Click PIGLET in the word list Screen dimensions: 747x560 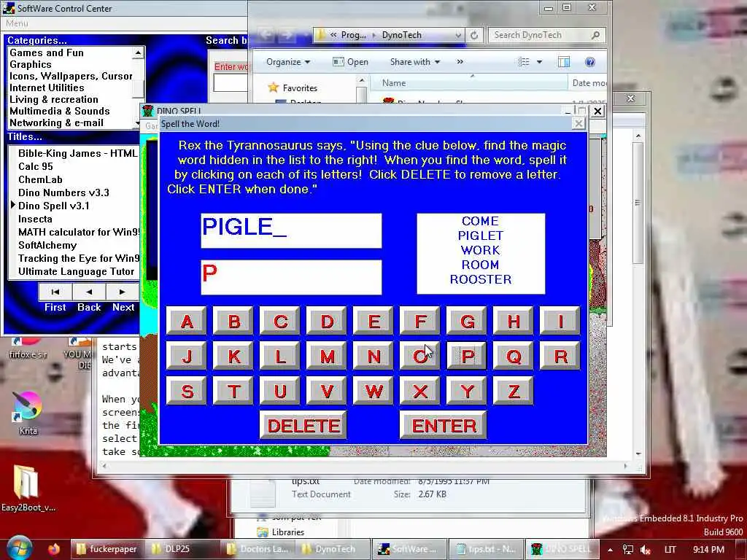point(480,236)
